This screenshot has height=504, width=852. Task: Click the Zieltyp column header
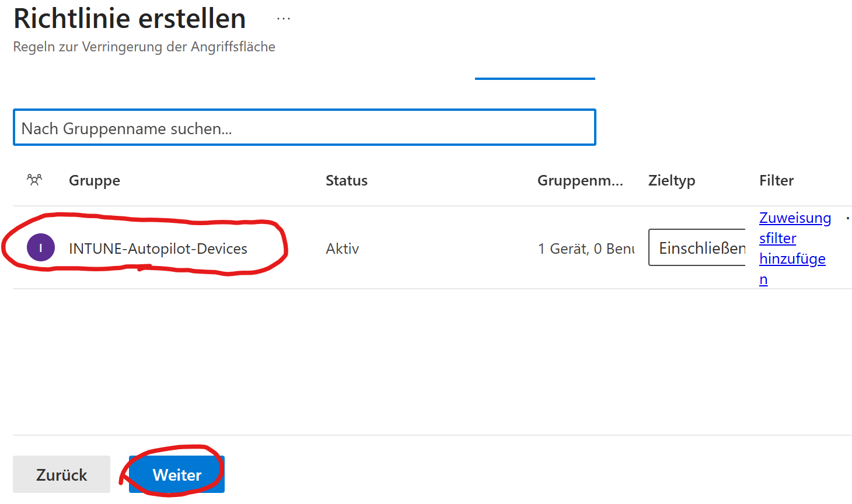(672, 181)
